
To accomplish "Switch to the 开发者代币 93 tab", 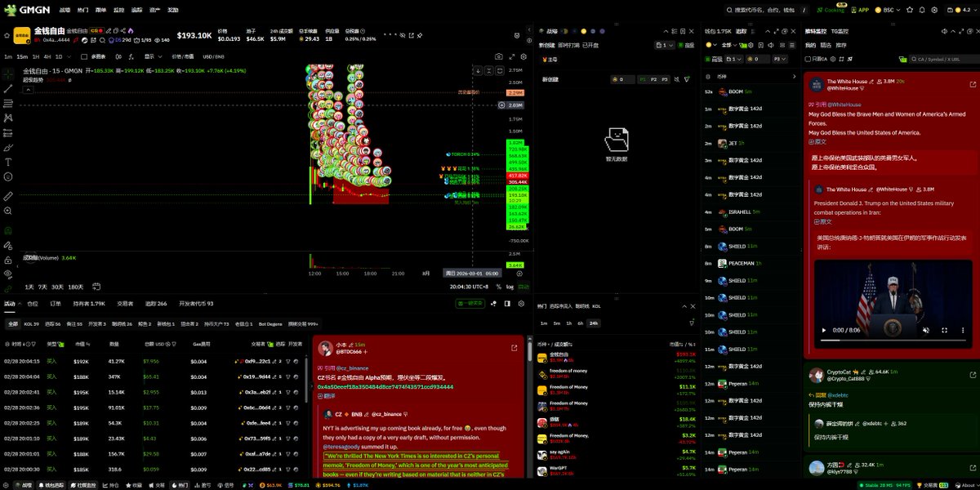I will click(196, 303).
